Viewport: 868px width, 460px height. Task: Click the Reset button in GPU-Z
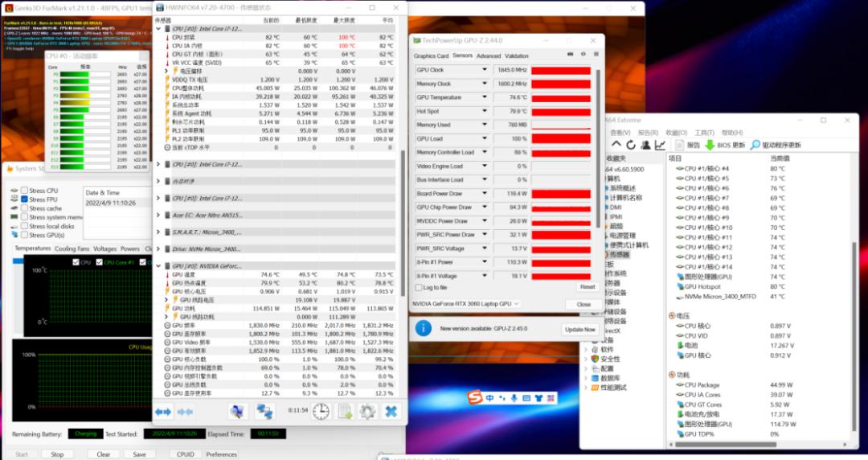(588, 287)
